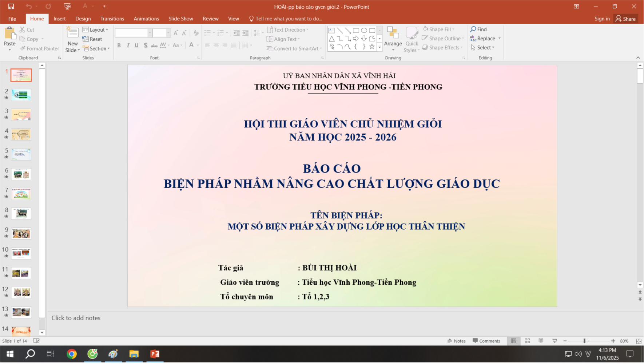Click the zoom slider handle

[584, 341]
